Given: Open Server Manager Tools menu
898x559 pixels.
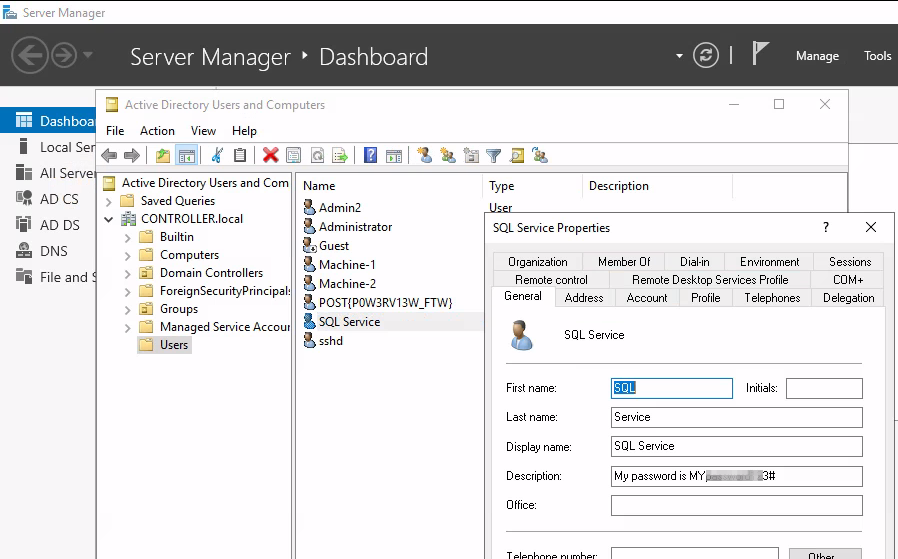Looking at the screenshot, I should pos(877,56).
